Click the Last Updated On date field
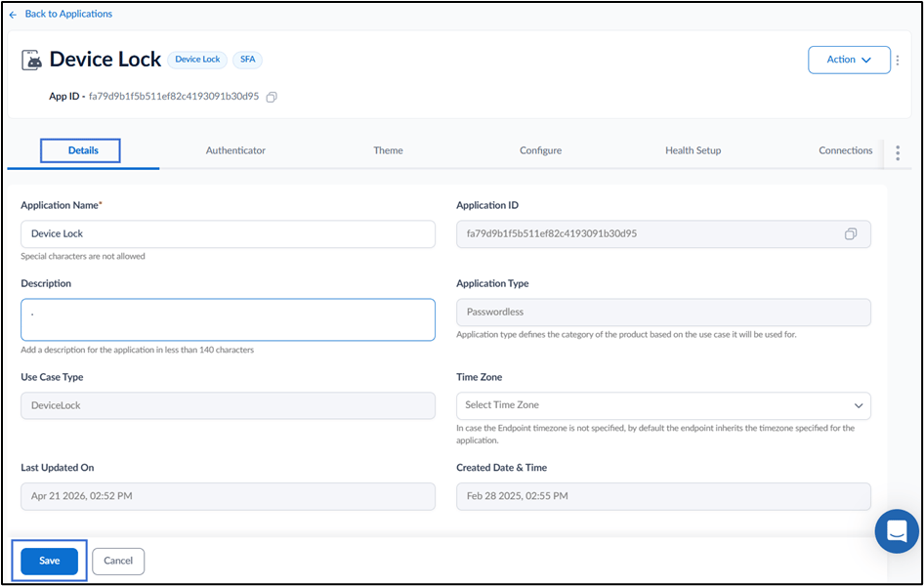 point(228,496)
